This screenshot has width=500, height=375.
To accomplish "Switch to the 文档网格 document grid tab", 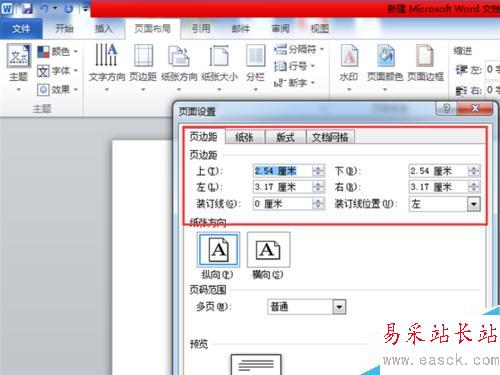I will tap(330, 137).
